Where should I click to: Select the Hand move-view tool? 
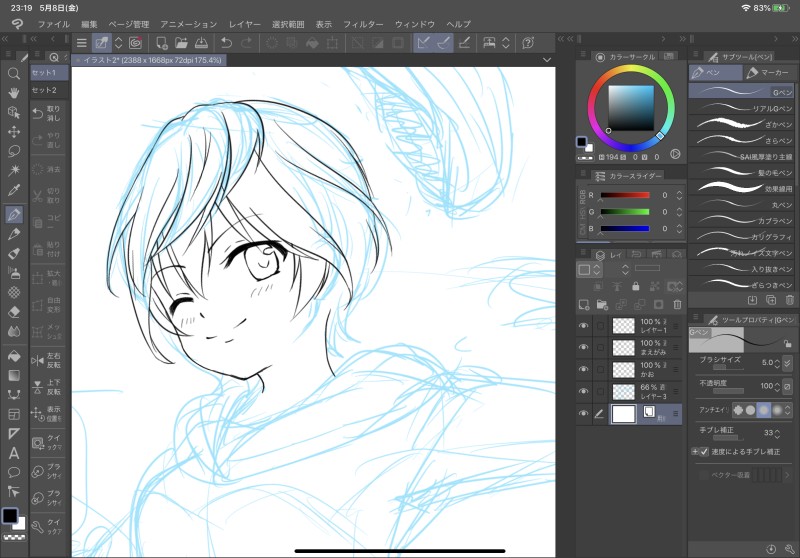click(14, 93)
